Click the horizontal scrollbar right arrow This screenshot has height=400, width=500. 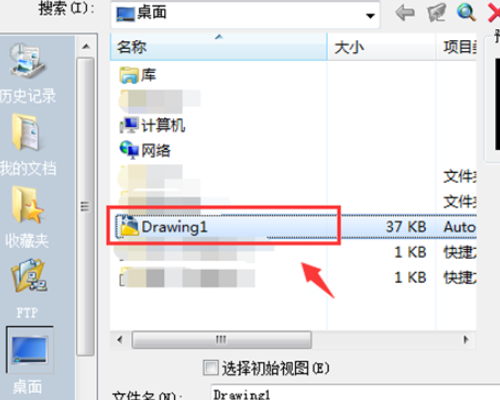click(x=466, y=340)
